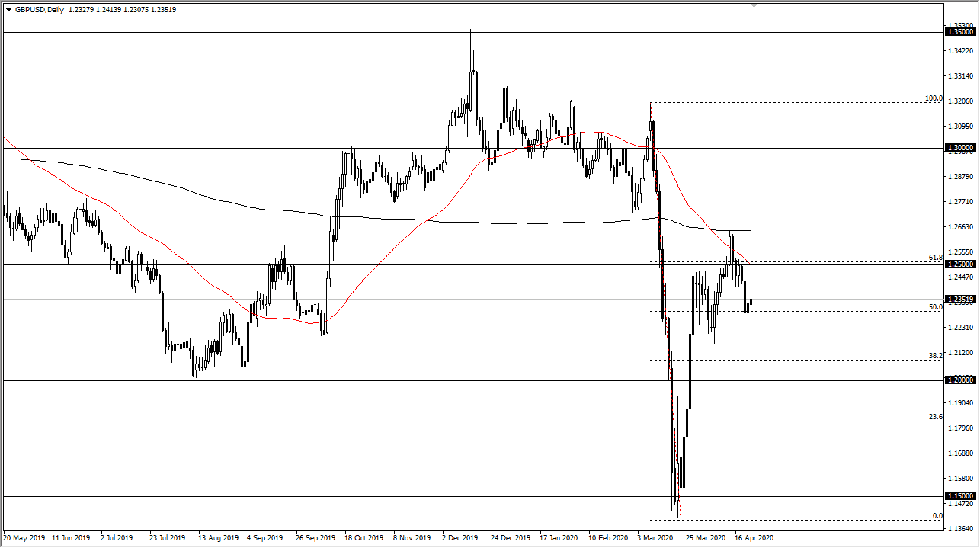The height and width of the screenshot is (548, 980).
Task: Select the 1.25000 price label on axis
Action: click(960, 264)
